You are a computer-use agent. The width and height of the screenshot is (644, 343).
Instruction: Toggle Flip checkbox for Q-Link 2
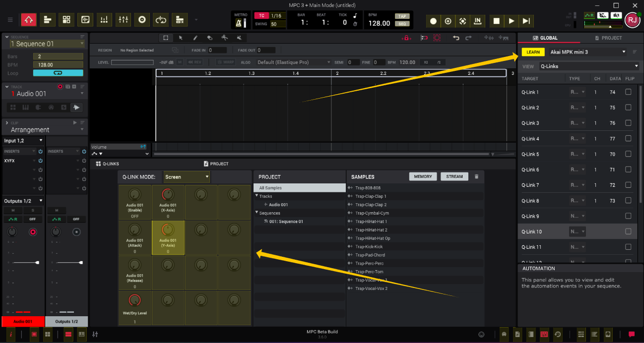[628, 107]
